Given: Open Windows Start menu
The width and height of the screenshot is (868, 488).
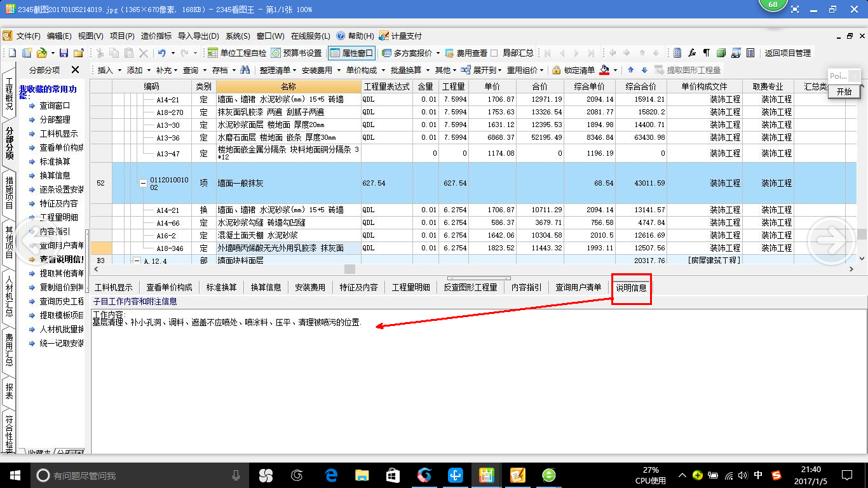Looking at the screenshot, I should 15,475.
